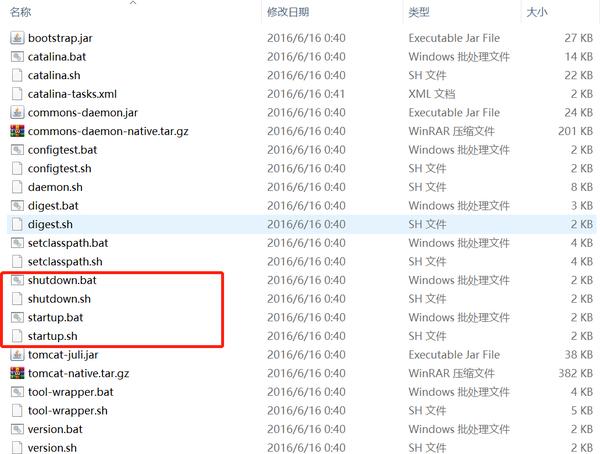Select the file name startup.sh
This screenshot has height=454, width=600.
[52, 336]
